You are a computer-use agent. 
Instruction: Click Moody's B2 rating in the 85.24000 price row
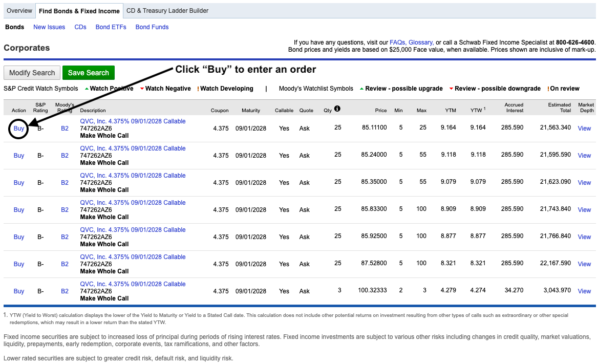[65, 156]
